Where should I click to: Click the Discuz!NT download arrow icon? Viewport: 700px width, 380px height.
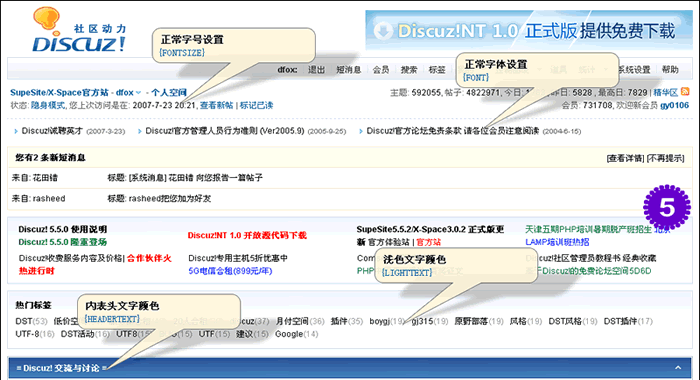coord(383,31)
